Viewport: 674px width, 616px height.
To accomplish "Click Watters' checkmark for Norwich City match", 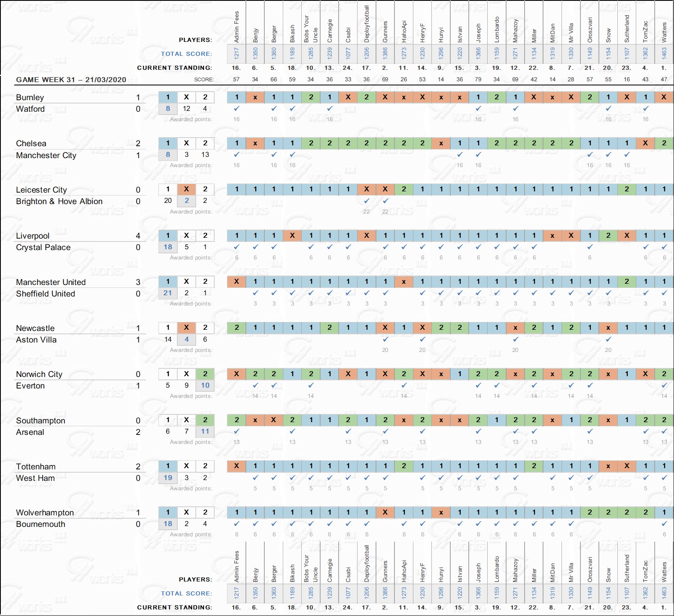I will (x=664, y=385).
